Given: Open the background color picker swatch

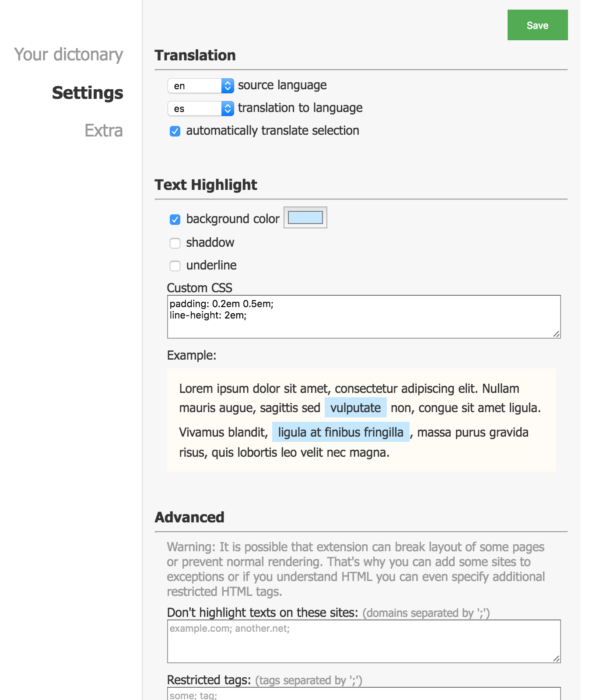Looking at the screenshot, I should click(305, 217).
